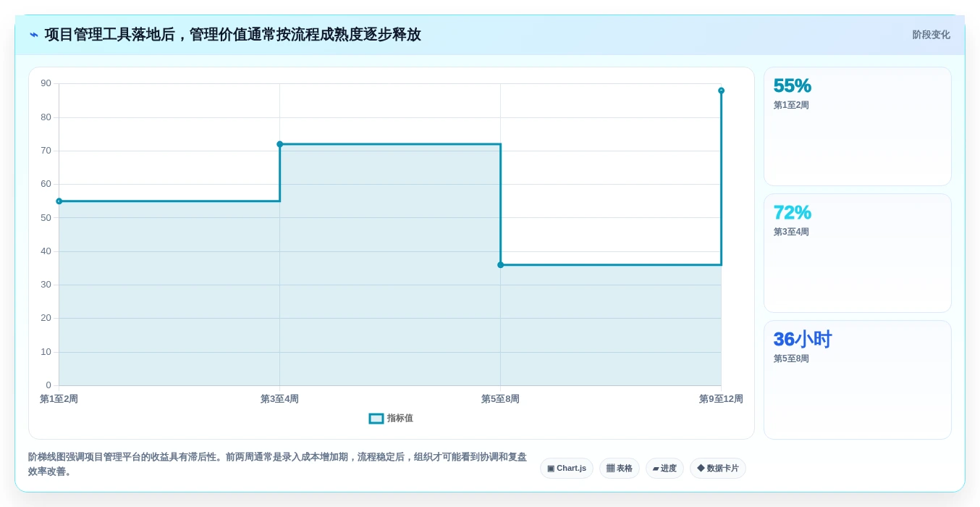Image resolution: width=980 pixels, height=507 pixels.
Task: Click the 第3至4周 caption under 72%
Action: pos(791,232)
